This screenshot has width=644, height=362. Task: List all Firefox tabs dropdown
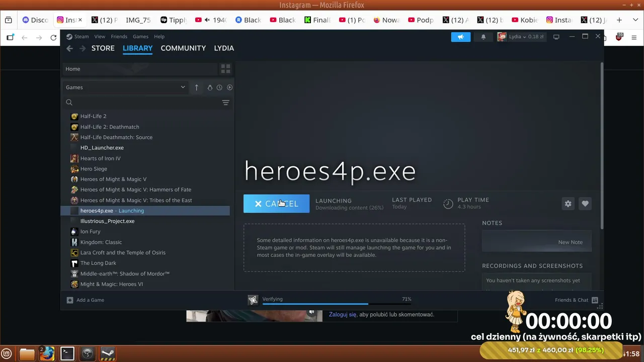point(635,20)
